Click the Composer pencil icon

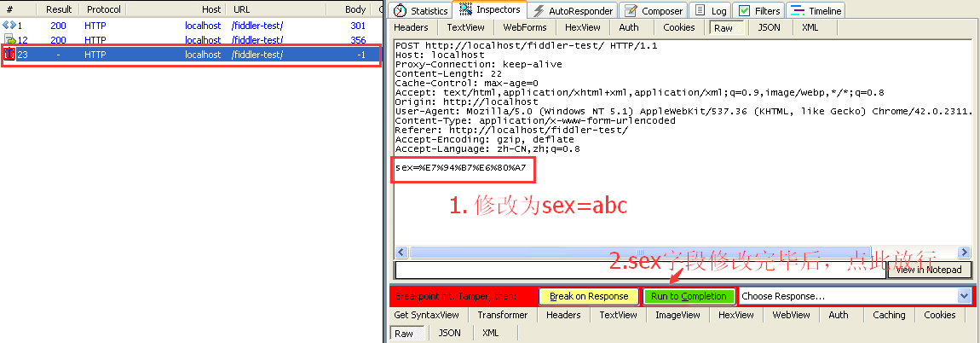pos(631,10)
